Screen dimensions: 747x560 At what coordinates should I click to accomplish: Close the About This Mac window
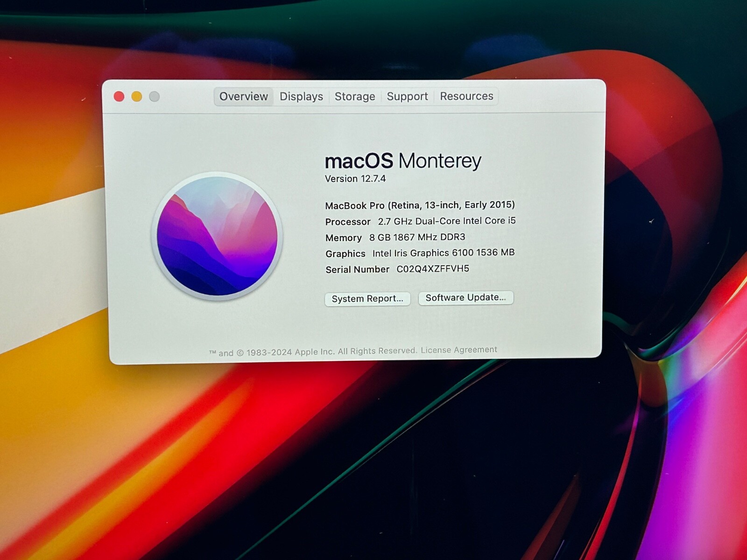(119, 97)
